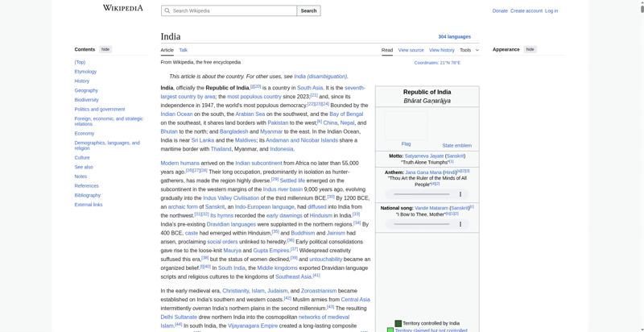Open Andaman and Nicobar Islands link

(302, 140)
